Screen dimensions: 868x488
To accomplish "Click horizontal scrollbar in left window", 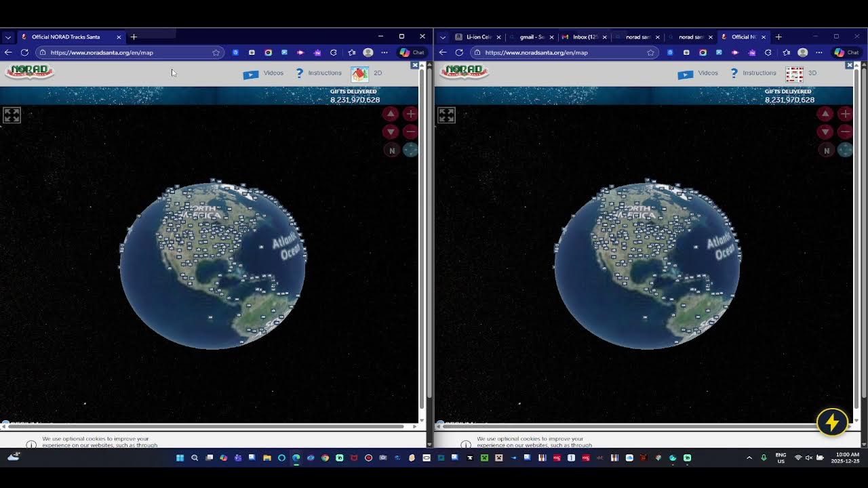I will (x=208, y=427).
